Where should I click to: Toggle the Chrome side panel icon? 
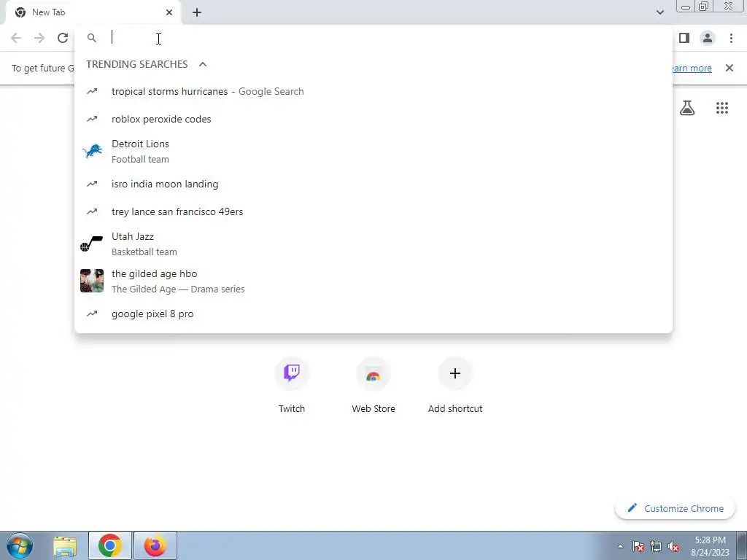pos(684,38)
